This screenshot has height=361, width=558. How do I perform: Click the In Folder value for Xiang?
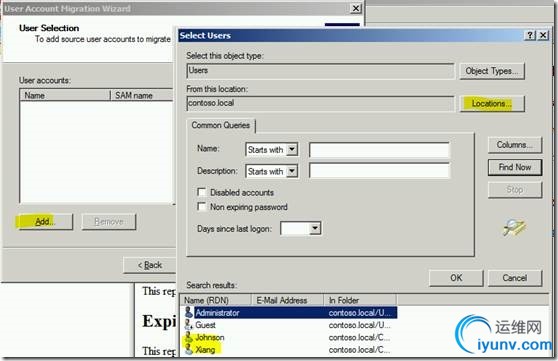tap(359, 349)
